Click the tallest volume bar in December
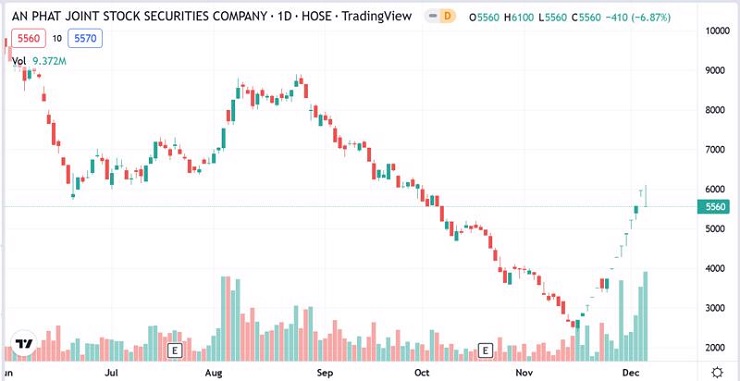740x381 pixels. pyautogui.click(x=645, y=316)
